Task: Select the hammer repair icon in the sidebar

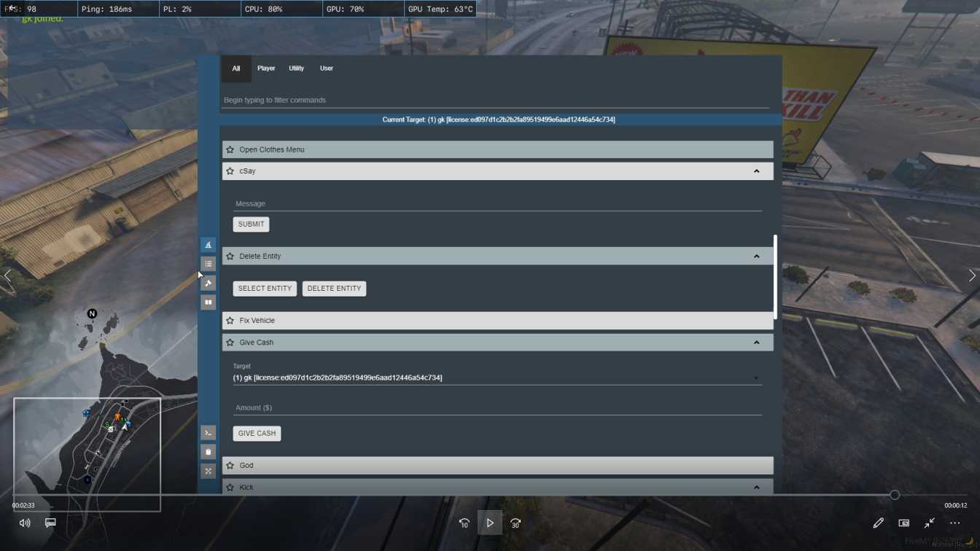Action: [x=209, y=283]
